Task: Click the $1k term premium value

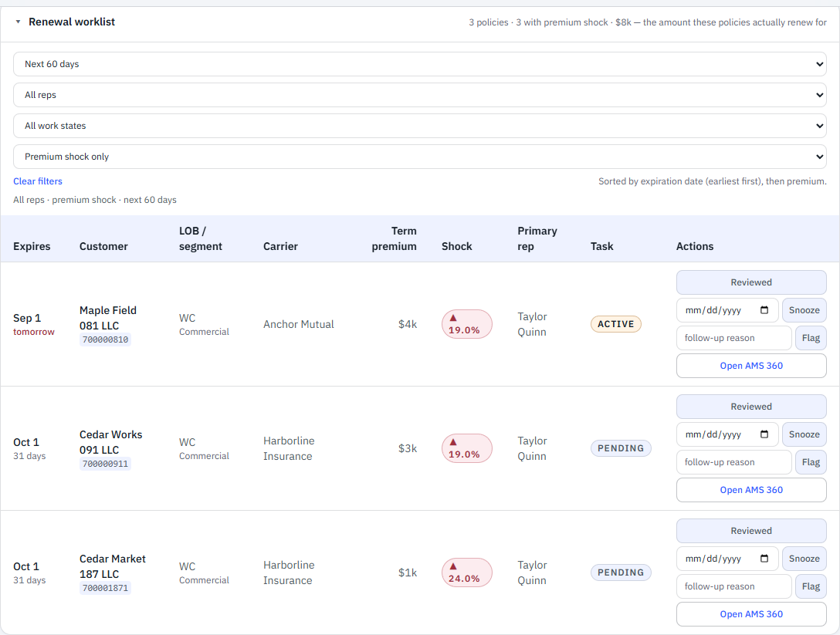Action: tap(407, 573)
